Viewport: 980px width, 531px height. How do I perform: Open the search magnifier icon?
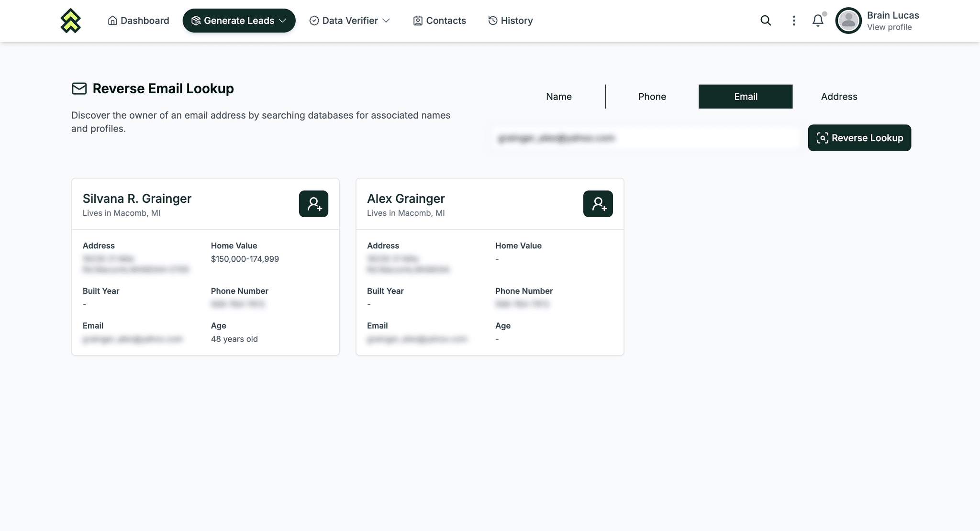(x=766, y=21)
